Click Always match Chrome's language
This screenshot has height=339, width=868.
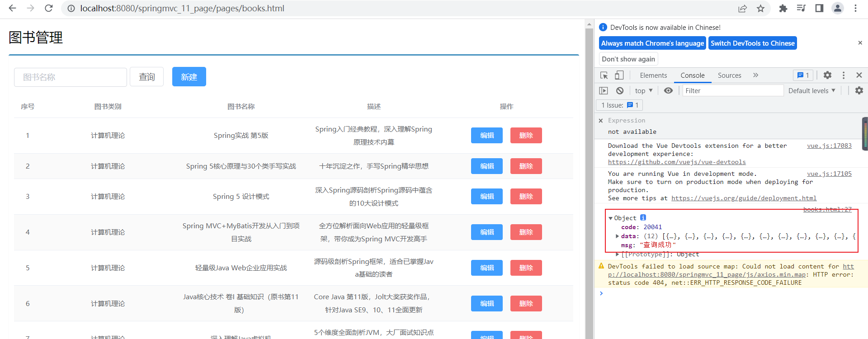tap(652, 43)
